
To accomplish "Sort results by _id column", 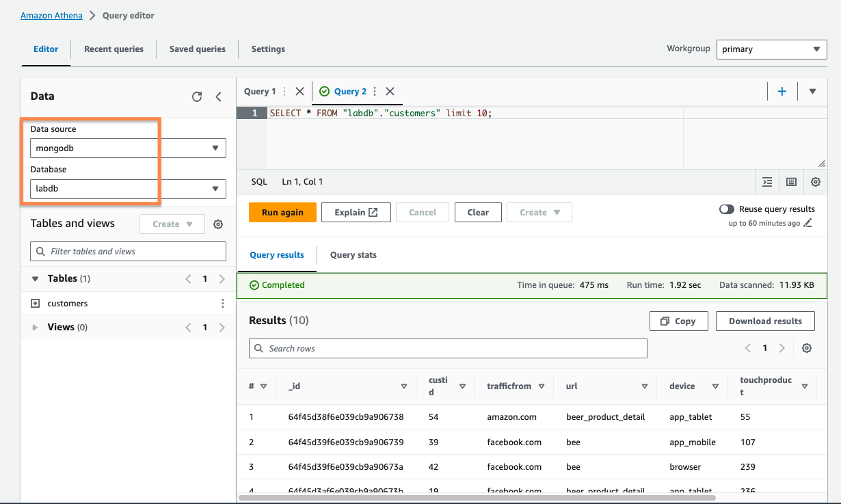I will 403,386.
